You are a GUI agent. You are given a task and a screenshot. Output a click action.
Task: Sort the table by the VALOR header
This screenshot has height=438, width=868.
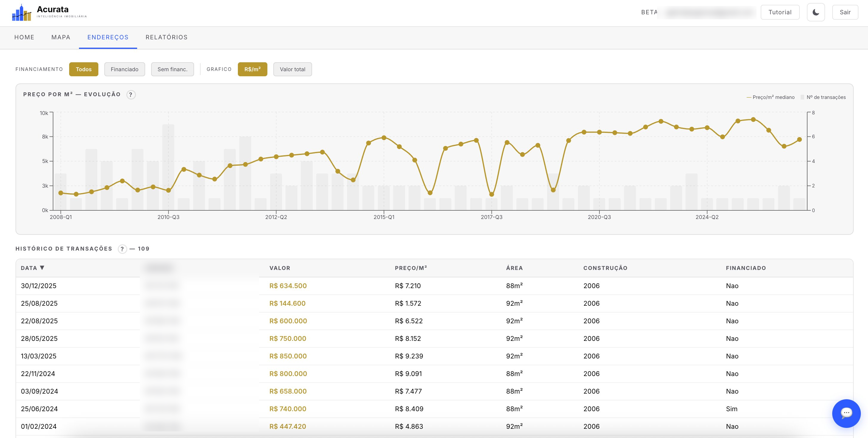click(x=280, y=268)
